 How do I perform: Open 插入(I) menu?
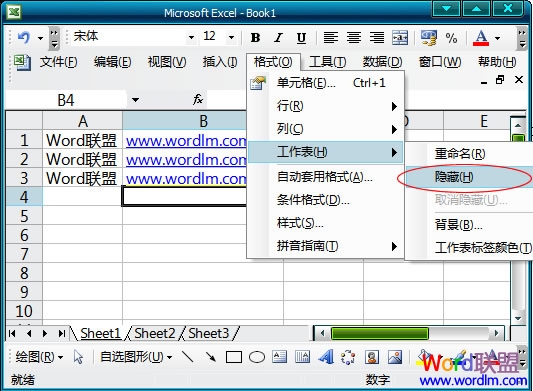click(220, 62)
